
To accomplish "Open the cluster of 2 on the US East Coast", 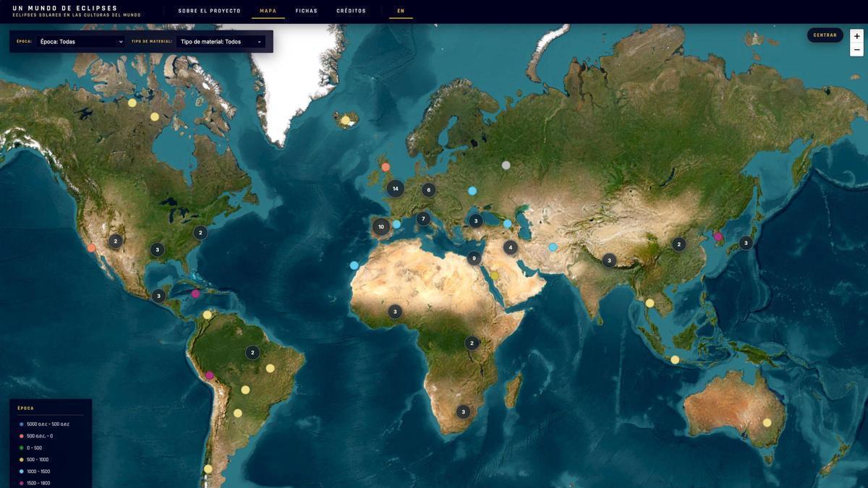I will pyautogui.click(x=200, y=233).
